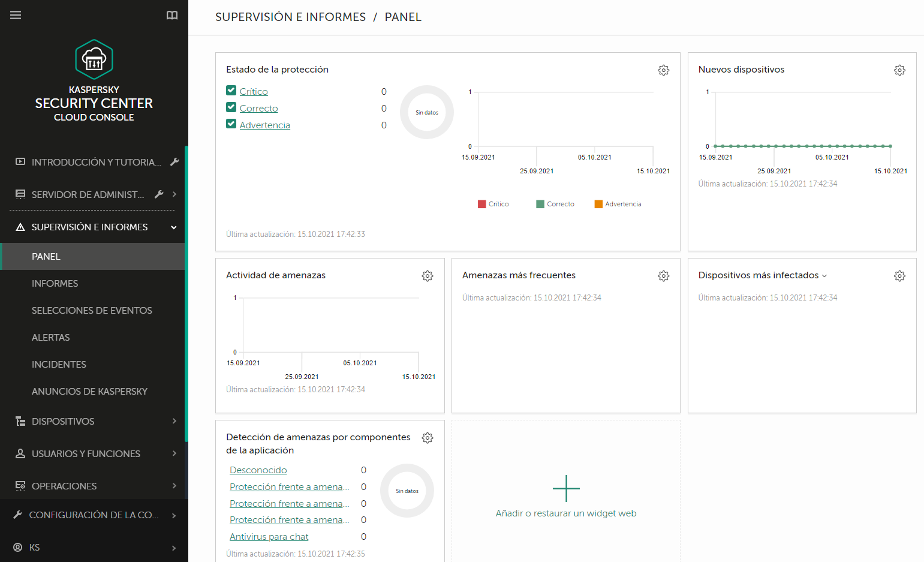This screenshot has height=562, width=924.
Task: Uncheck the Correcto checkbox
Action: pos(231,107)
